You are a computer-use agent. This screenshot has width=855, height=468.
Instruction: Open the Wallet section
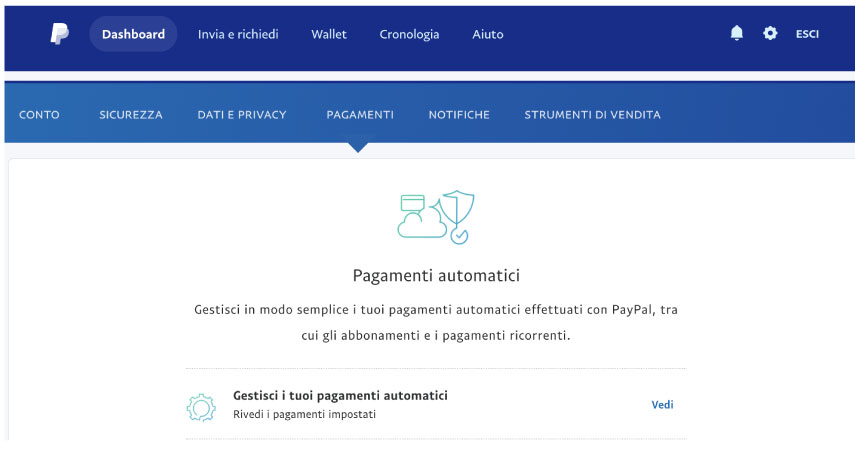pyautogui.click(x=329, y=34)
